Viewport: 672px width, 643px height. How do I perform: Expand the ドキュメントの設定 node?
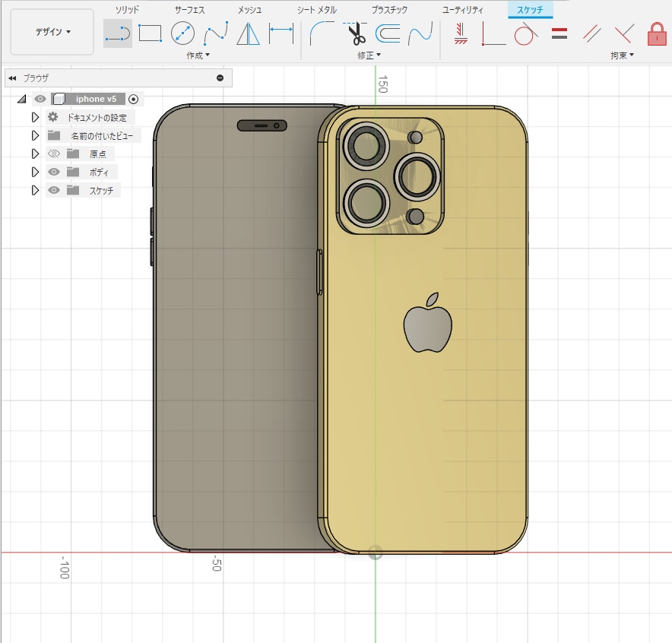[x=35, y=117]
